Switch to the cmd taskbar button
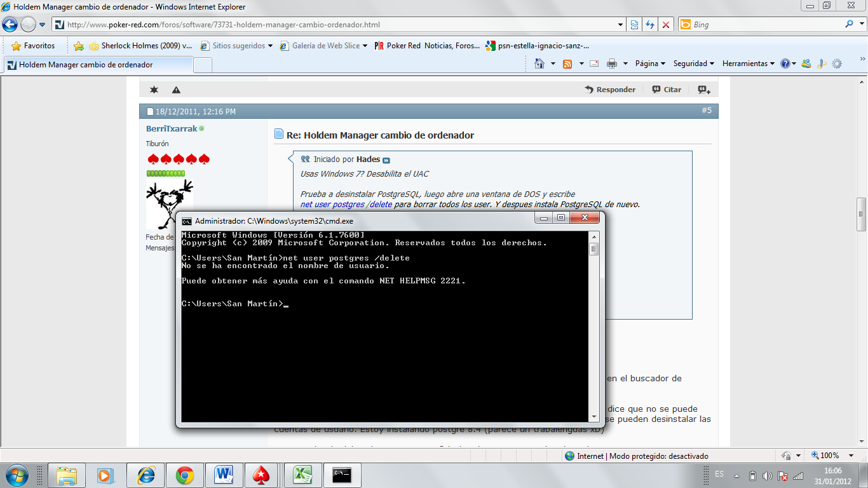868x488 pixels. 342,475
